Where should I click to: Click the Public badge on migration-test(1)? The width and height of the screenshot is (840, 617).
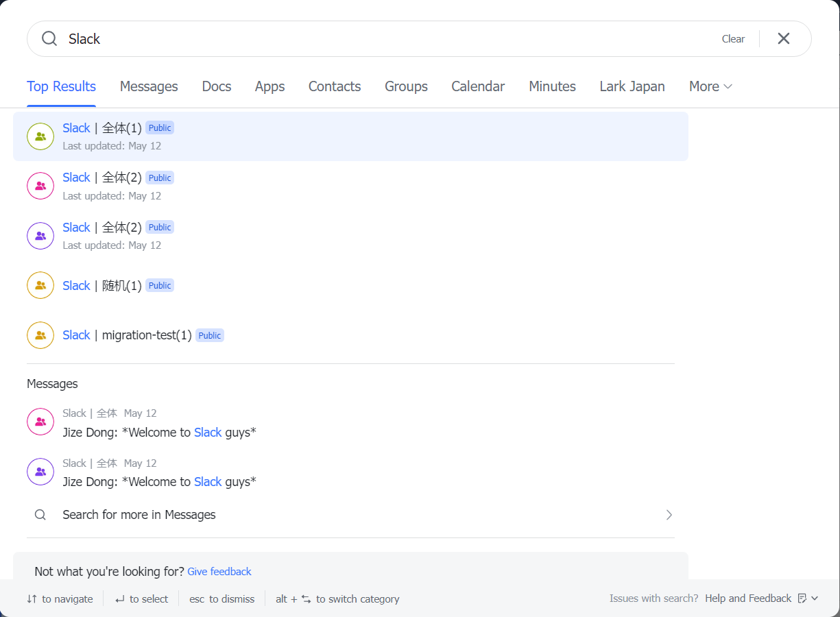pos(210,335)
